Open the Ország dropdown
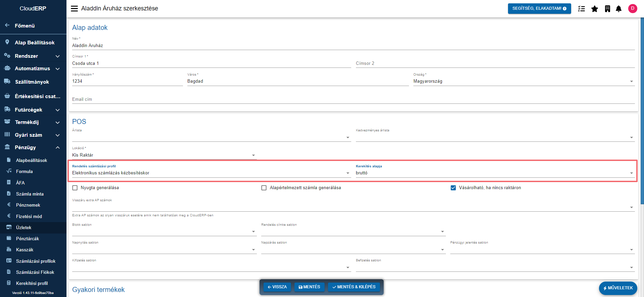Viewport: 644px width, 297px height. pyautogui.click(x=631, y=81)
